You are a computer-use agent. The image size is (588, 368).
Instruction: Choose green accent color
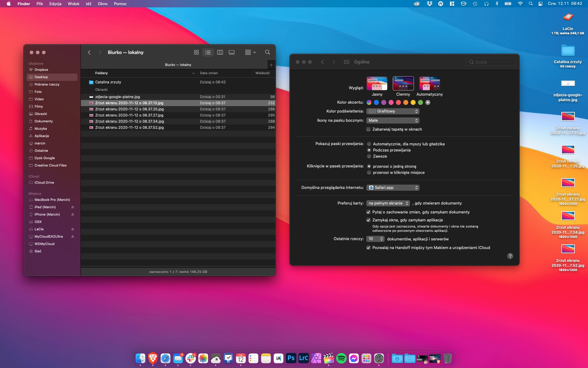(420, 102)
